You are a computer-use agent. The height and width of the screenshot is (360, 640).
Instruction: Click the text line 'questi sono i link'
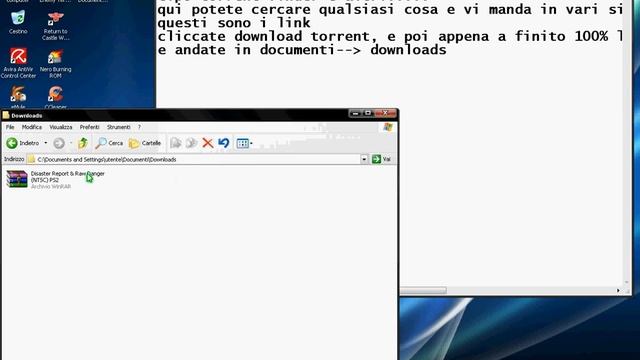point(234,23)
